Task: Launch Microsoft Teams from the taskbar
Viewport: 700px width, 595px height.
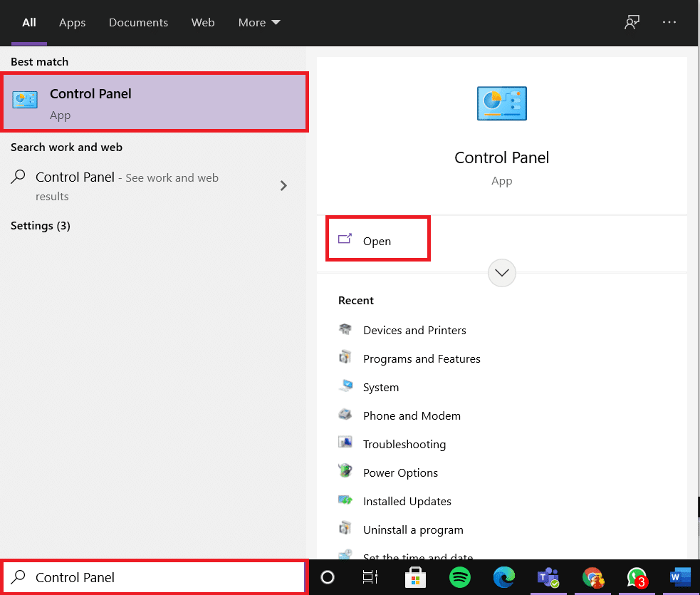Action: click(x=548, y=577)
